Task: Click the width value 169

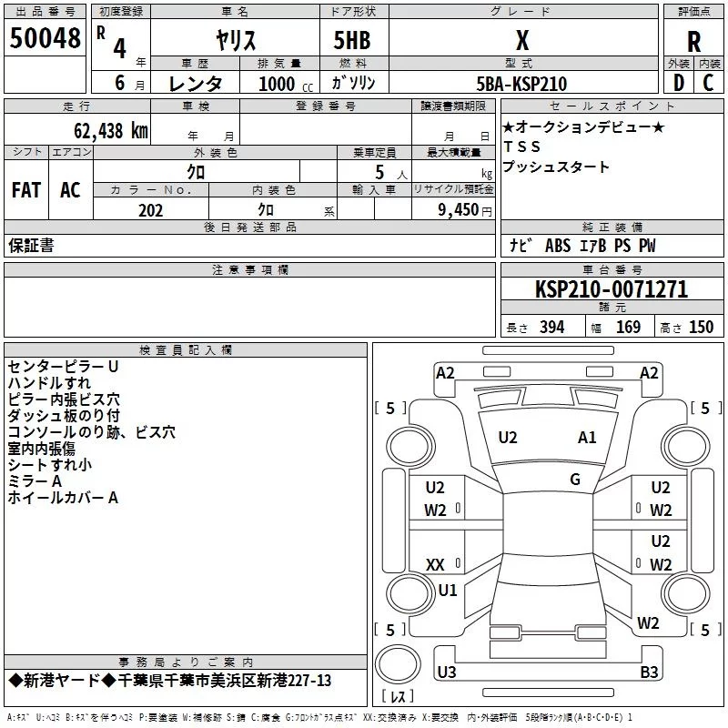Action: [628, 328]
